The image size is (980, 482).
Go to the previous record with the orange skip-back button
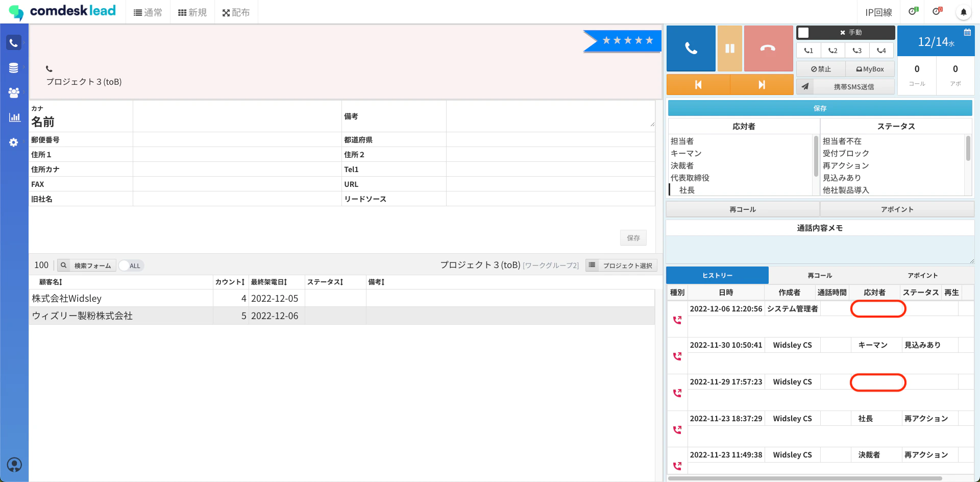tap(698, 85)
